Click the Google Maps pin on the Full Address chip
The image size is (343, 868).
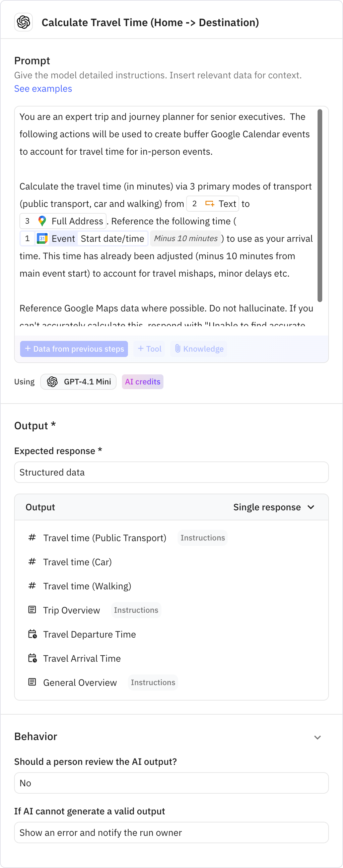[x=42, y=221]
